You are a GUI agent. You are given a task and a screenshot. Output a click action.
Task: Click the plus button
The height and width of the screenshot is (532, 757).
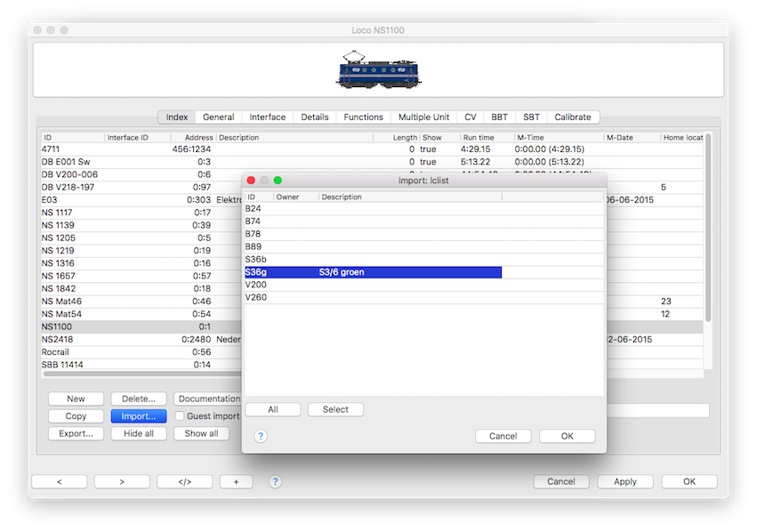coord(236,481)
